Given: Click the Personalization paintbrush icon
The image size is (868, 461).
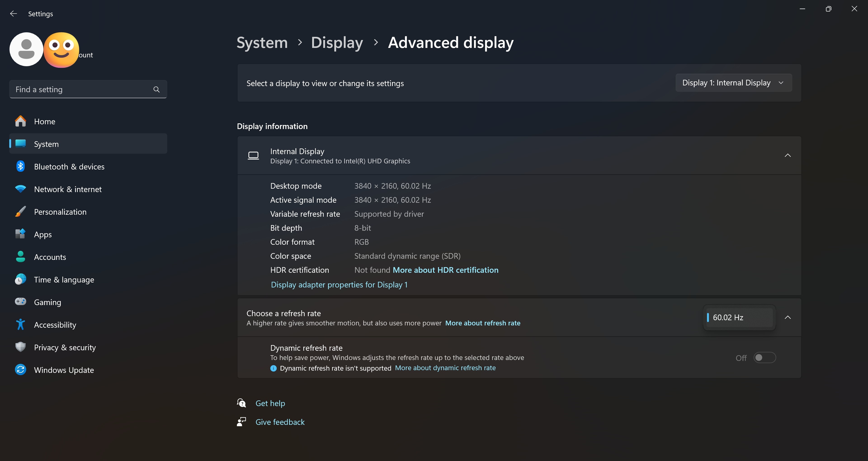Looking at the screenshot, I should coord(21,212).
